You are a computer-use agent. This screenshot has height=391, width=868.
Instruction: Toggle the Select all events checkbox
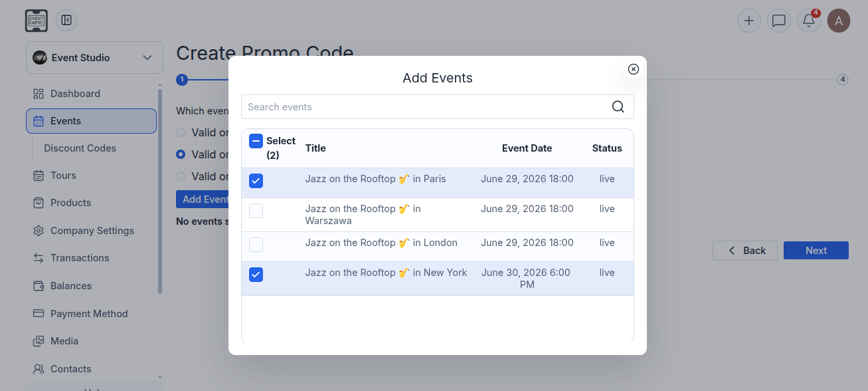pos(256,141)
